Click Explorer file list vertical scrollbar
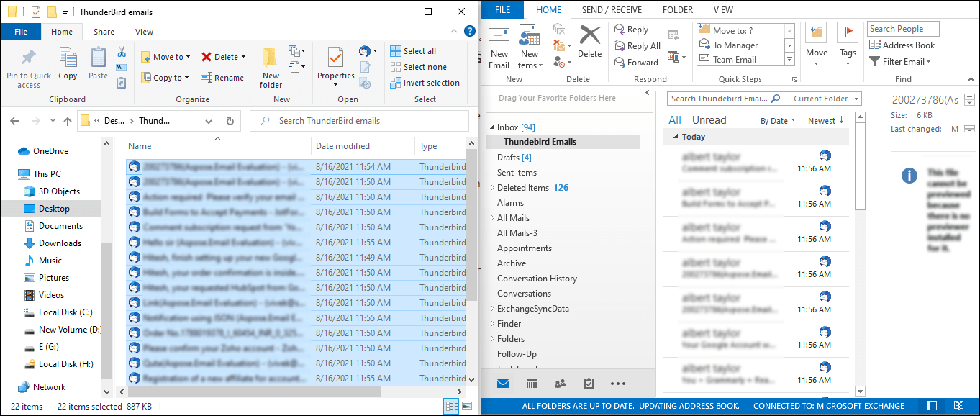 click(x=472, y=226)
